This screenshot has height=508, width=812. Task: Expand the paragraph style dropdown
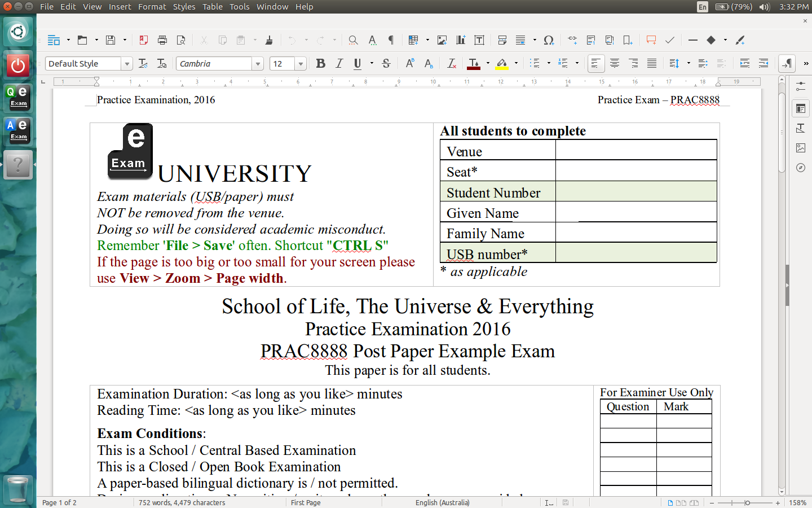click(x=127, y=64)
